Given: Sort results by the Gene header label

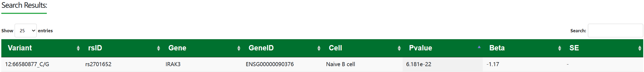Looking at the screenshot, I should pyautogui.click(x=177, y=48).
